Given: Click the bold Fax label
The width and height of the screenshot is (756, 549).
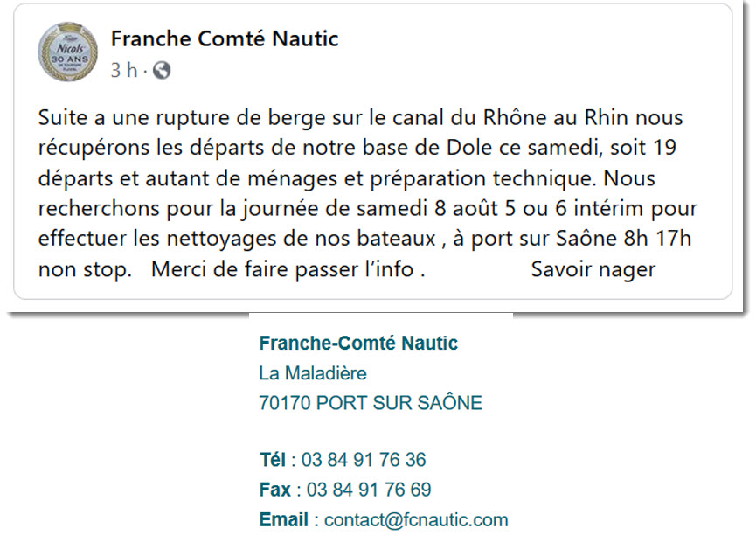Looking at the screenshot, I should pyautogui.click(x=274, y=490).
